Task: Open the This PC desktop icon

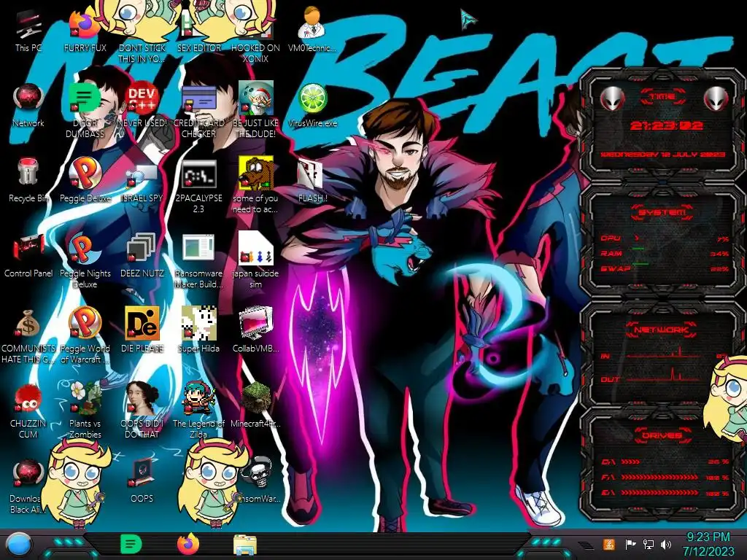Action: [28, 25]
